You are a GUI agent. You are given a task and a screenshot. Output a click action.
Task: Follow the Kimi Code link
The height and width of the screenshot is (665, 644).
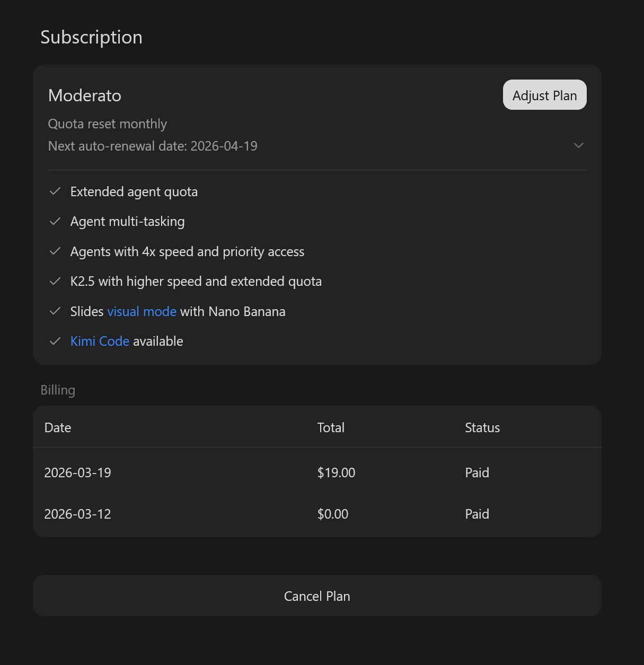(x=100, y=341)
